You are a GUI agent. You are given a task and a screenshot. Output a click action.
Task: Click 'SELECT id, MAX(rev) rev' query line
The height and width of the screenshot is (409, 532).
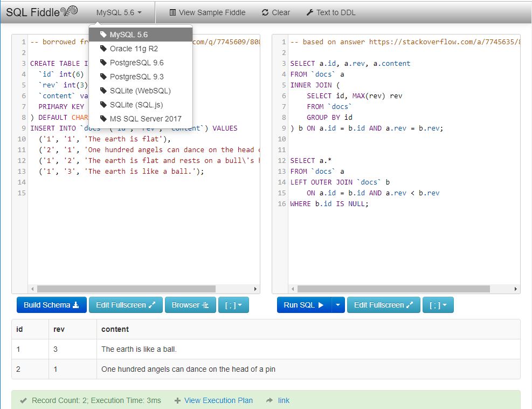[355, 96]
